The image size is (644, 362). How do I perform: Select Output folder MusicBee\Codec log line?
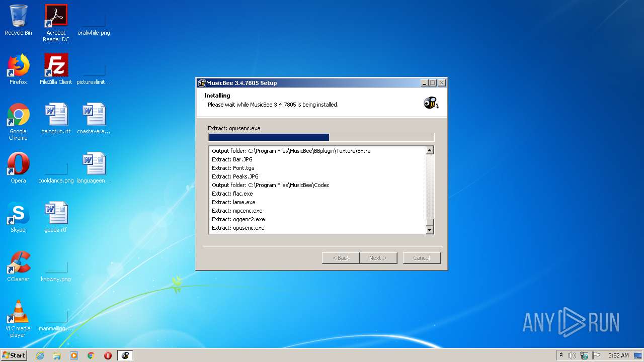tap(271, 185)
